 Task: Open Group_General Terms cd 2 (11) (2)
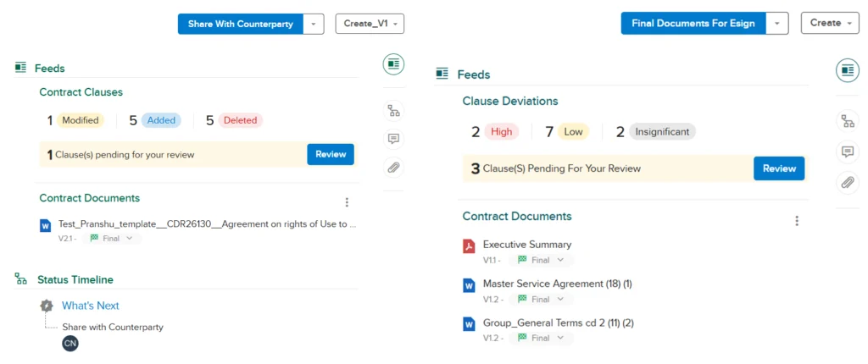(559, 323)
